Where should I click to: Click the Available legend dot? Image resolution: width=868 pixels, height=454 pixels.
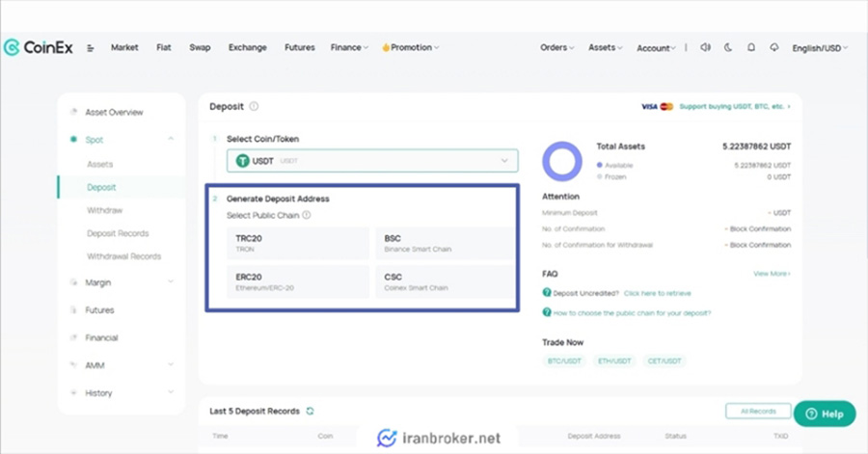coord(600,165)
